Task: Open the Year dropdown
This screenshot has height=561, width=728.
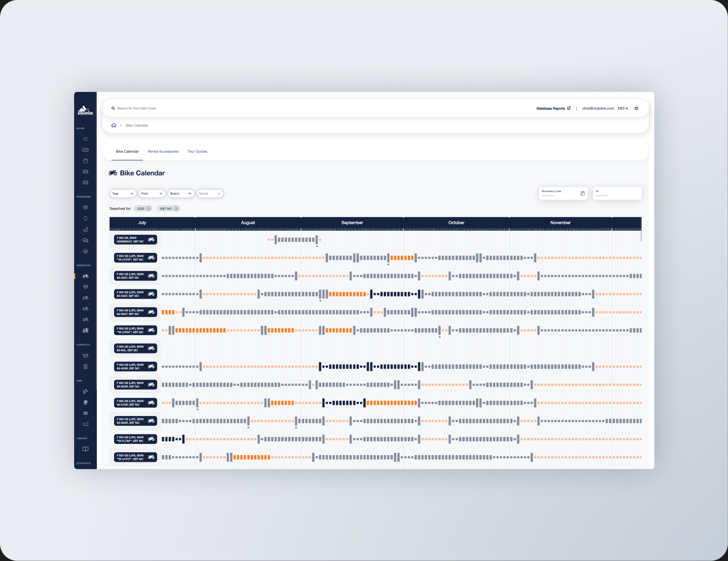Action: click(123, 194)
